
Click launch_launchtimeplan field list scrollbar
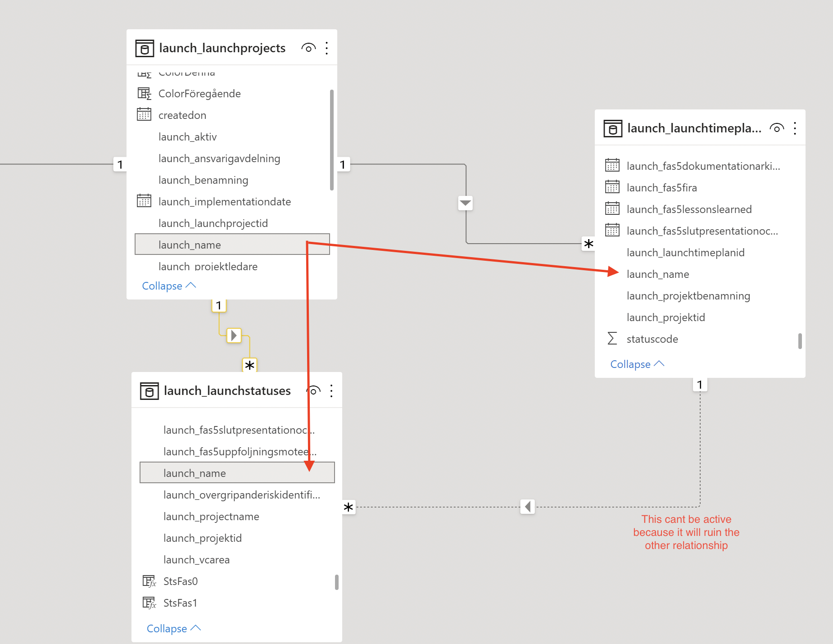(x=800, y=341)
